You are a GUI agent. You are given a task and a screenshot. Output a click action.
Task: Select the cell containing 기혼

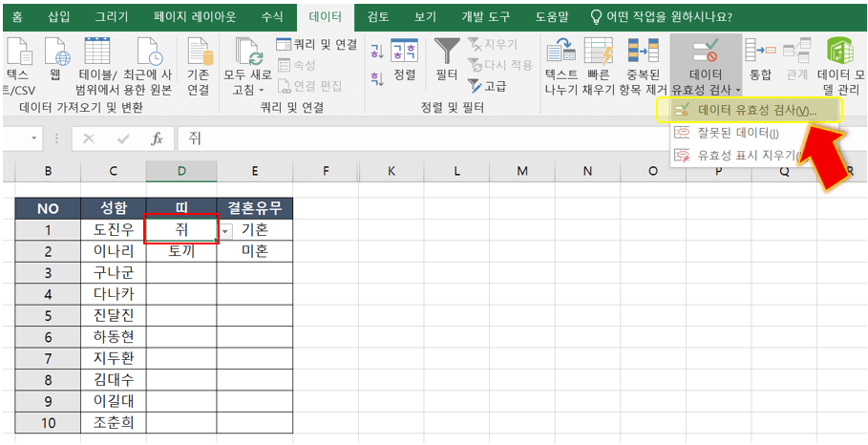coord(255,230)
